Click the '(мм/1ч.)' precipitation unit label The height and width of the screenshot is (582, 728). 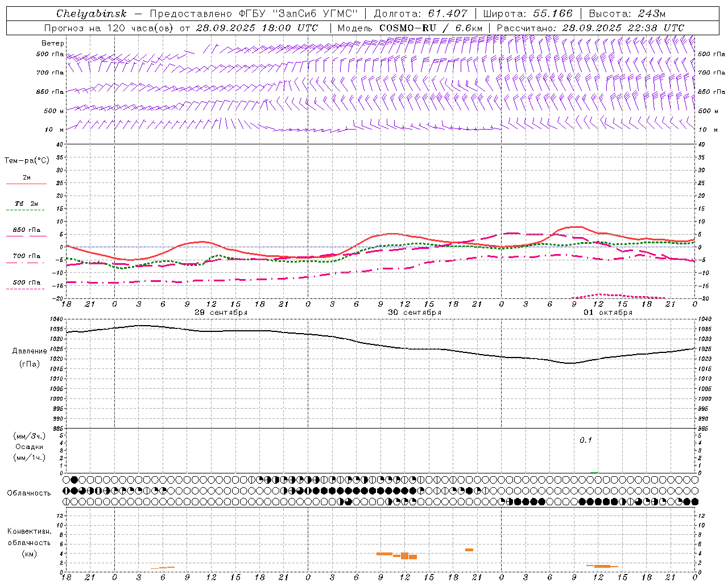pos(30,458)
